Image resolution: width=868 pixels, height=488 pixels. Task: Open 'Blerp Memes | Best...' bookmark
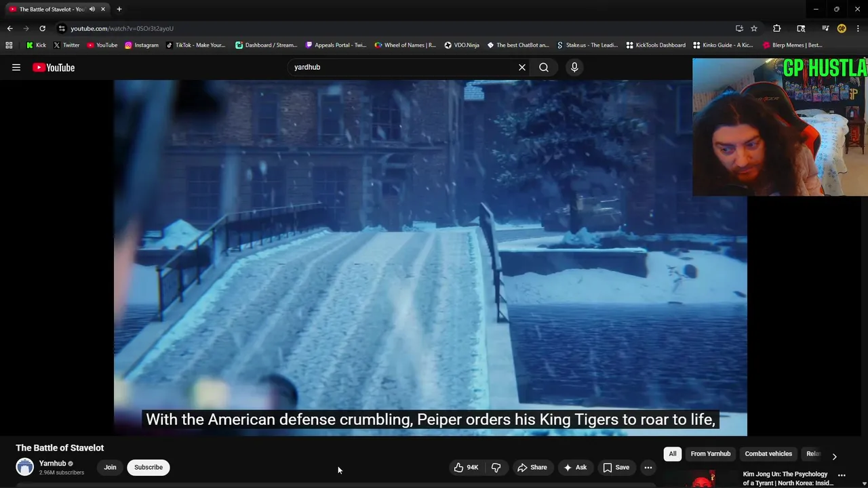pos(793,45)
